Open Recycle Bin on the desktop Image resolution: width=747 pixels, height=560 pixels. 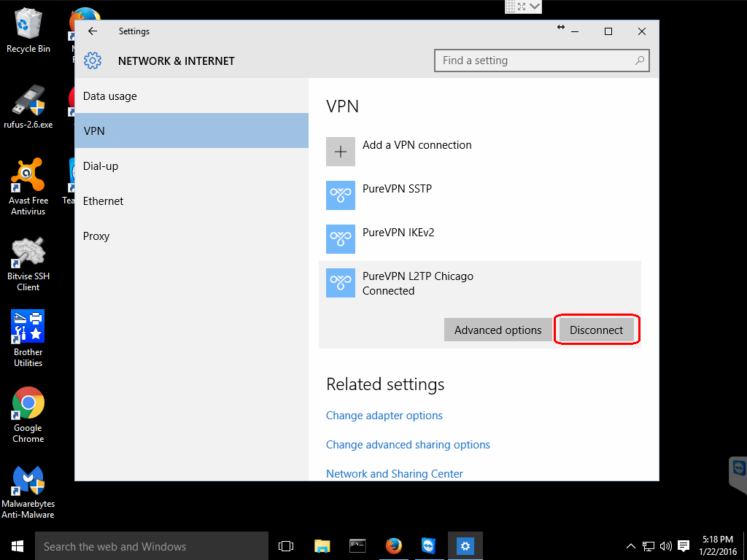[x=28, y=31]
